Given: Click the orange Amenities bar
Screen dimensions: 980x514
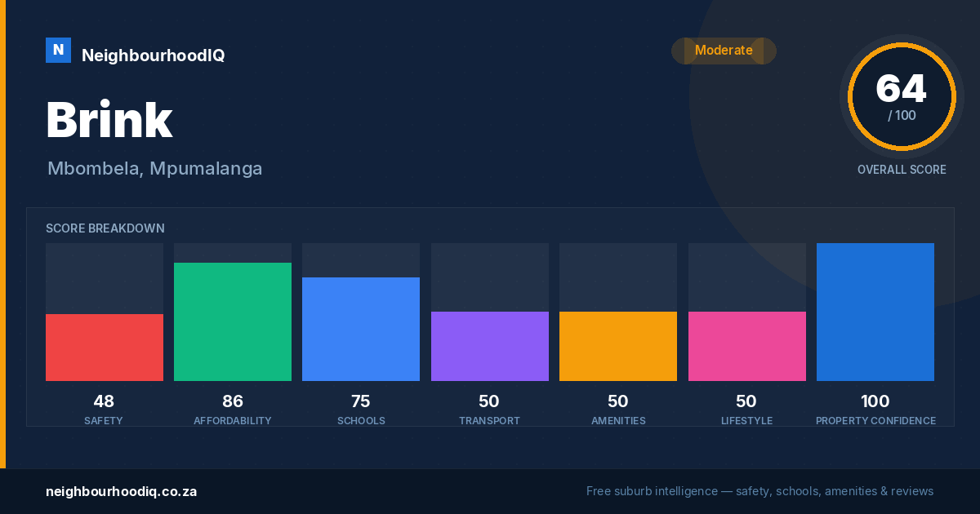Looking at the screenshot, I should click(618, 346).
